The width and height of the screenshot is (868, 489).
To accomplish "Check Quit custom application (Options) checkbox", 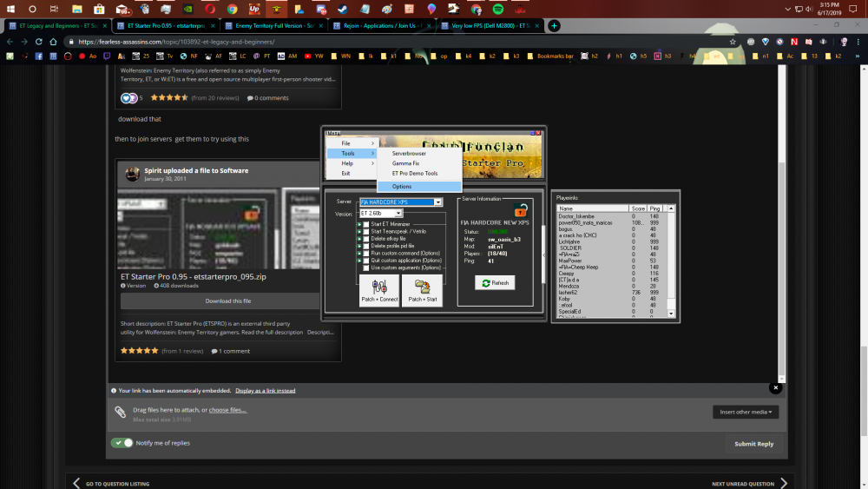I will [366, 261].
